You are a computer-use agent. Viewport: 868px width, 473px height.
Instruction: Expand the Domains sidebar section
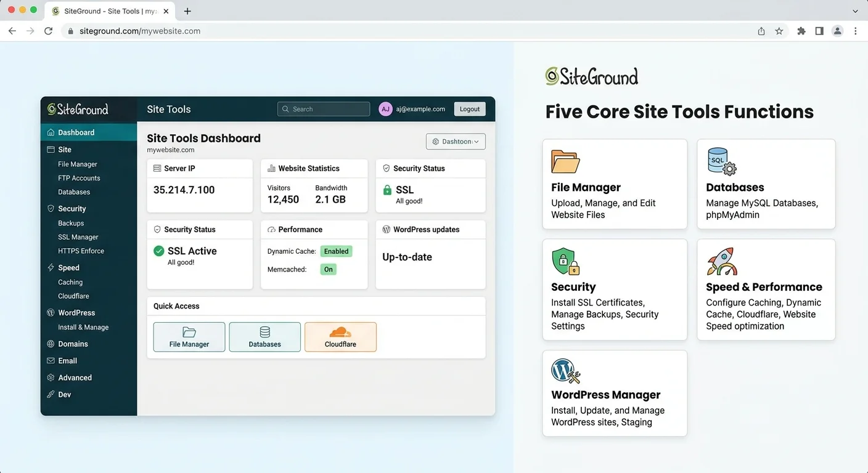tap(73, 344)
